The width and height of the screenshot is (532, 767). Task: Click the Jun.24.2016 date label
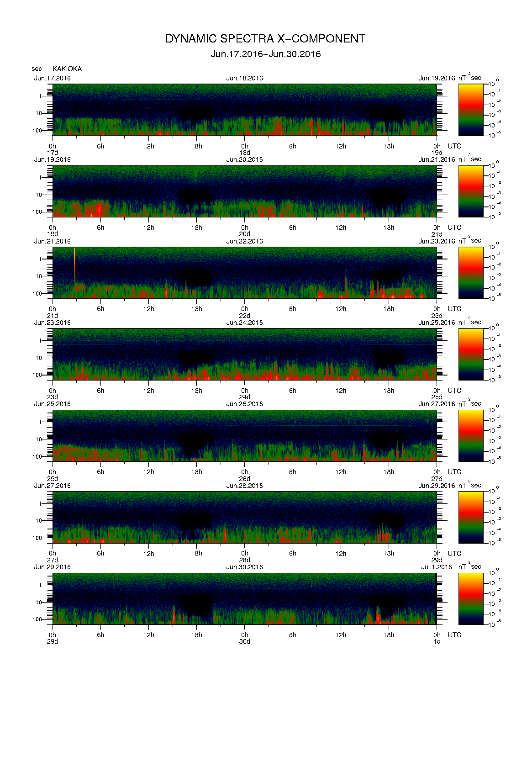point(245,323)
